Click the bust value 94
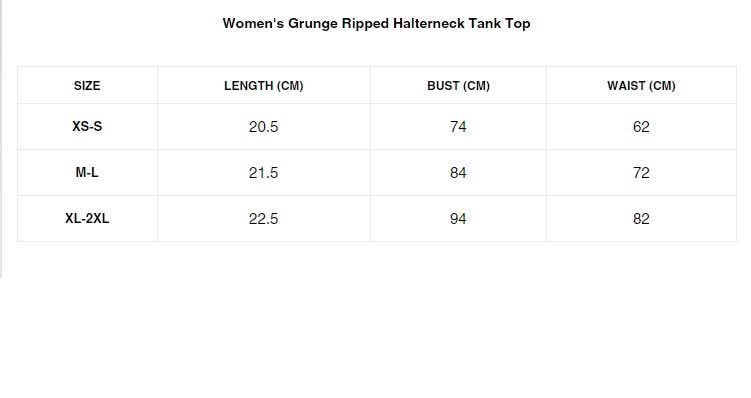 (458, 219)
